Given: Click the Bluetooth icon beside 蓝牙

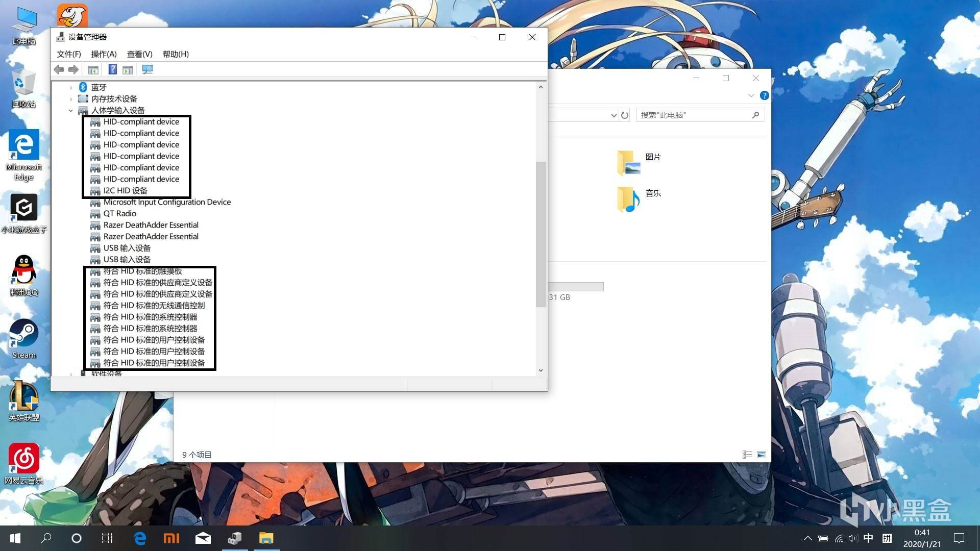Looking at the screenshot, I should (x=83, y=87).
